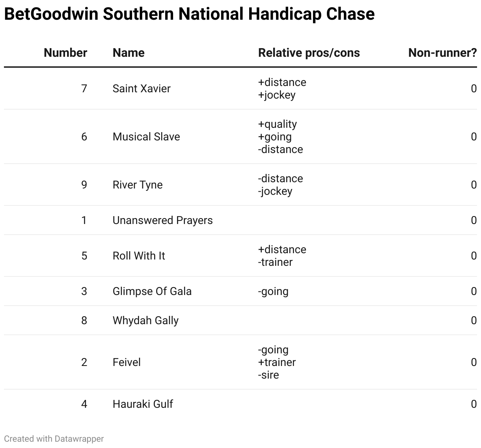Click the +quality text for Musical Slave

point(278,124)
